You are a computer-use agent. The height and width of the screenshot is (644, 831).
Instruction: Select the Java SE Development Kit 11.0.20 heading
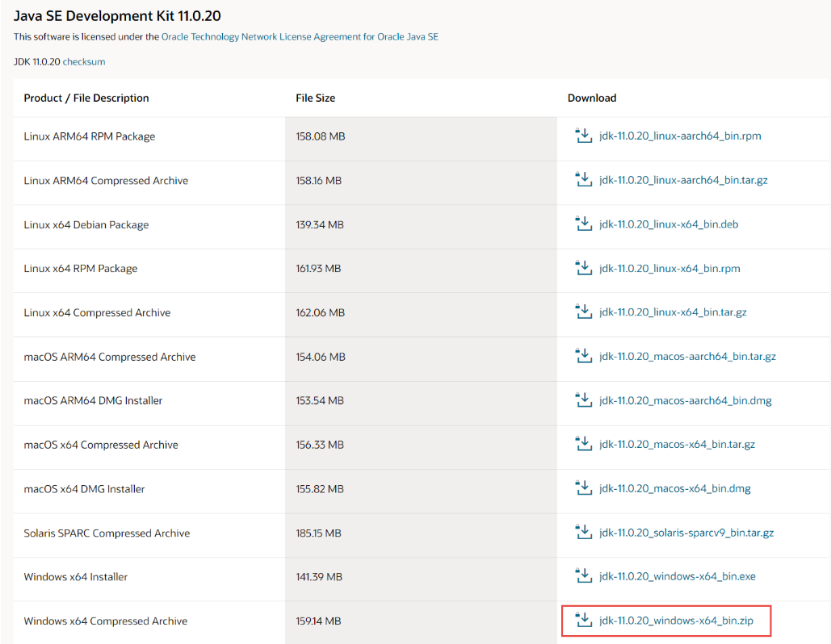pyautogui.click(x=117, y=16)
